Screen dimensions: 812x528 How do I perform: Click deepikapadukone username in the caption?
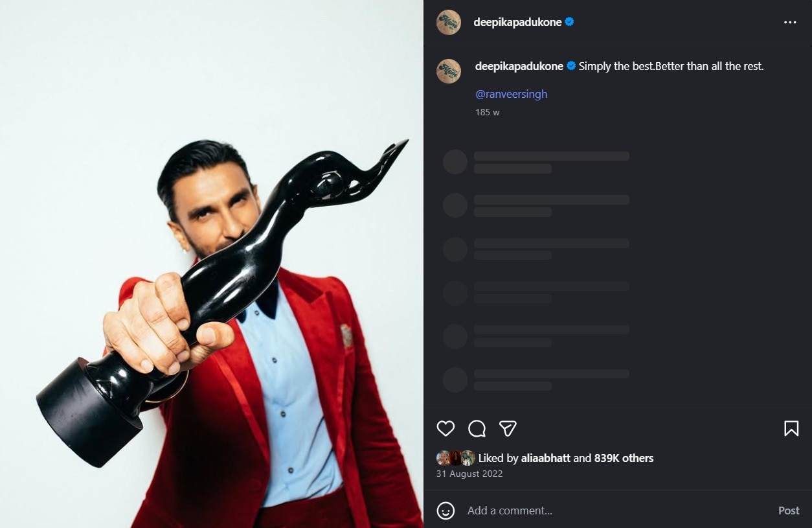(519, 66)
